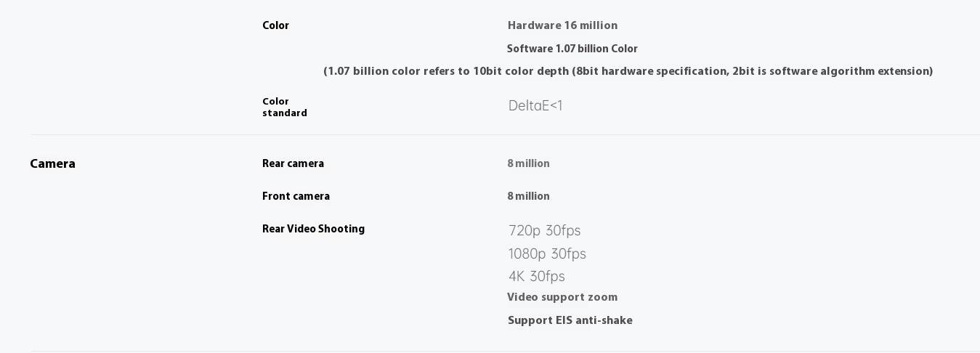Click the "Front camera" label
The width and height of the screenshot is (980, 353).
tap(296, 196)
